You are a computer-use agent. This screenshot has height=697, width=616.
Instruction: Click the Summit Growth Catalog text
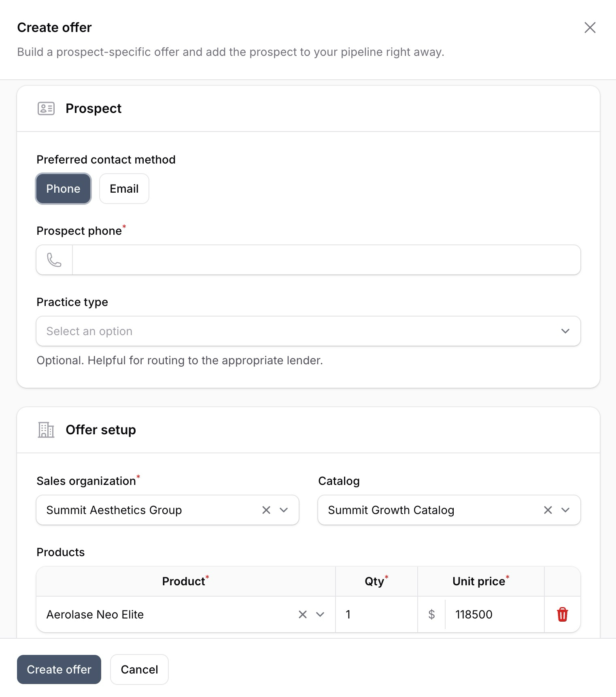click(391, 510)
